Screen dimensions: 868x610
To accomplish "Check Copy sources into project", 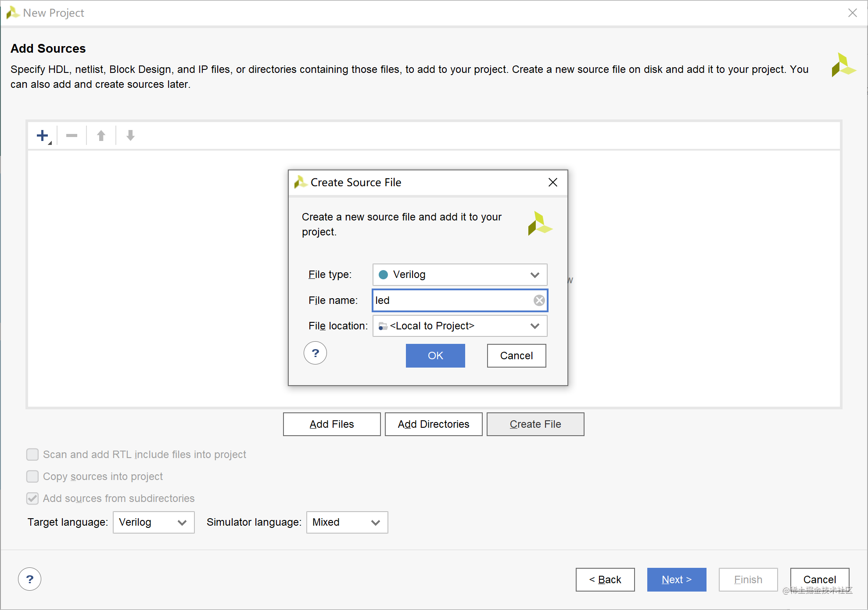I will click(x=32, y=476).
